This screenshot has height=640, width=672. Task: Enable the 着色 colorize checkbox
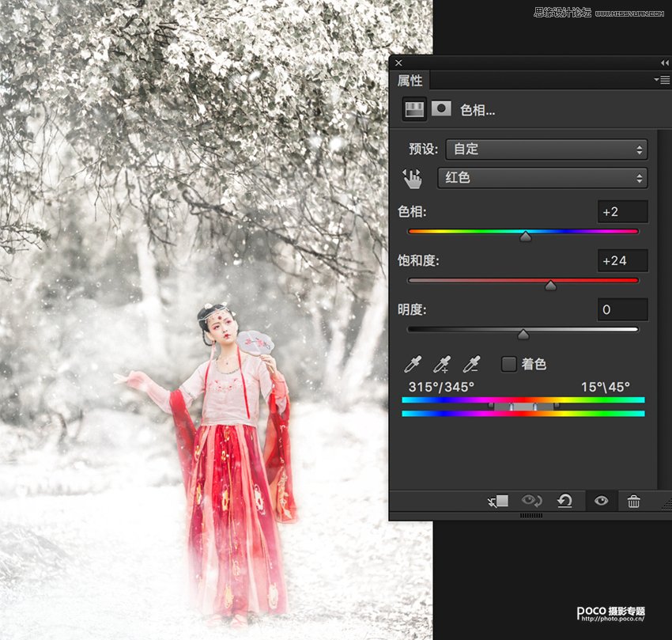click(509, 365)
